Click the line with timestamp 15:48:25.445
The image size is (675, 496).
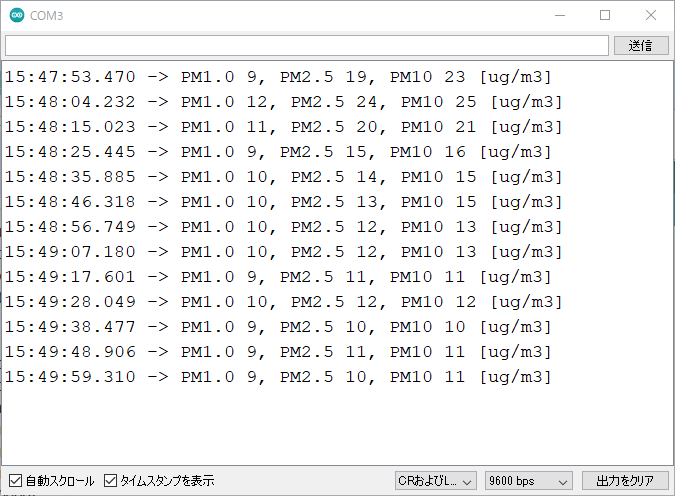coord(278,152)
